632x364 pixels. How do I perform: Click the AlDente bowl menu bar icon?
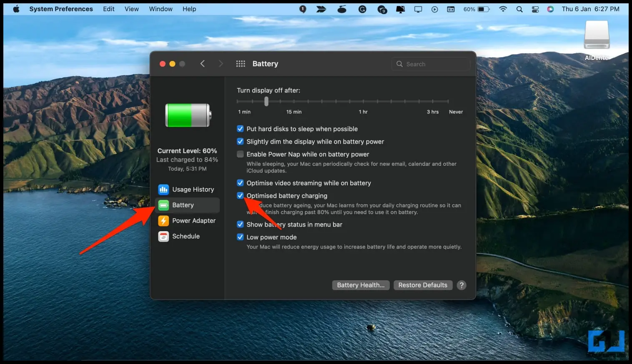click(342, 9)
